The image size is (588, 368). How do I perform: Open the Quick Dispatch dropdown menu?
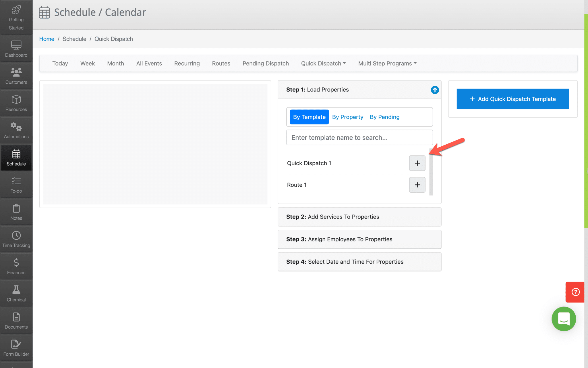pyautogui.click(x=323, y=64)
